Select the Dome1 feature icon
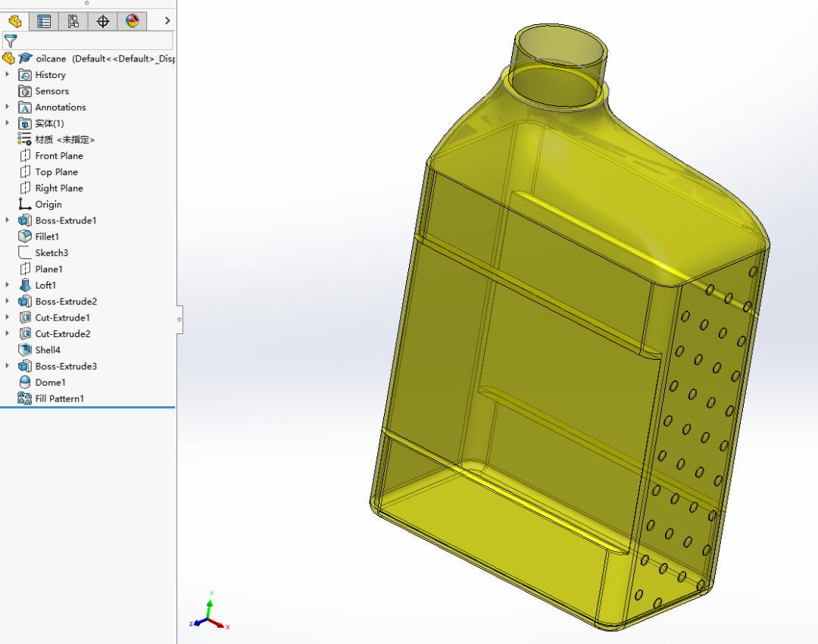818x644 pixels. pyautogui.click(x=24, y=383)
